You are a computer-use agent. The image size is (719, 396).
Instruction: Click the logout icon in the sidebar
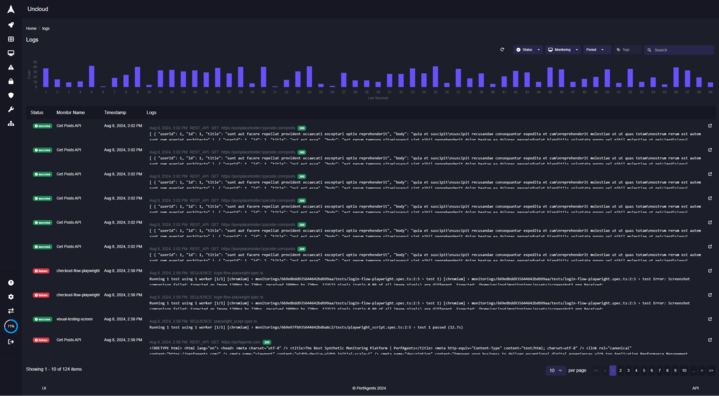click(x=11, y=341)
